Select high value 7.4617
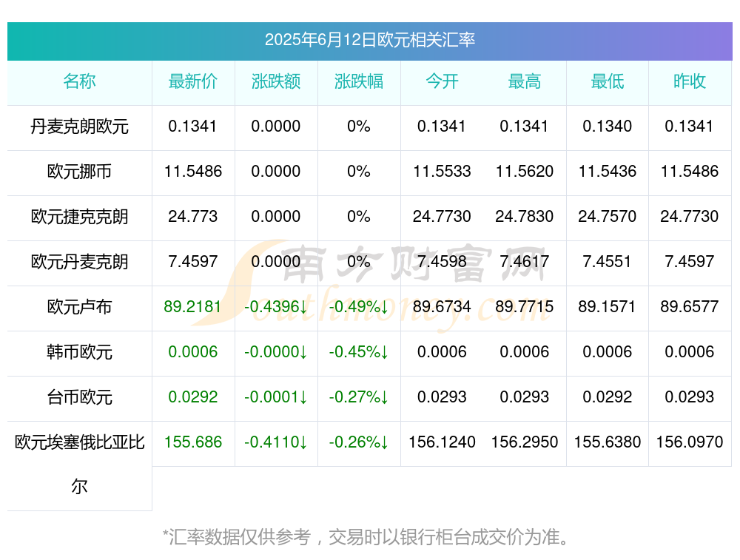Viewport: 740px width, 560px height. coord(525,261)
